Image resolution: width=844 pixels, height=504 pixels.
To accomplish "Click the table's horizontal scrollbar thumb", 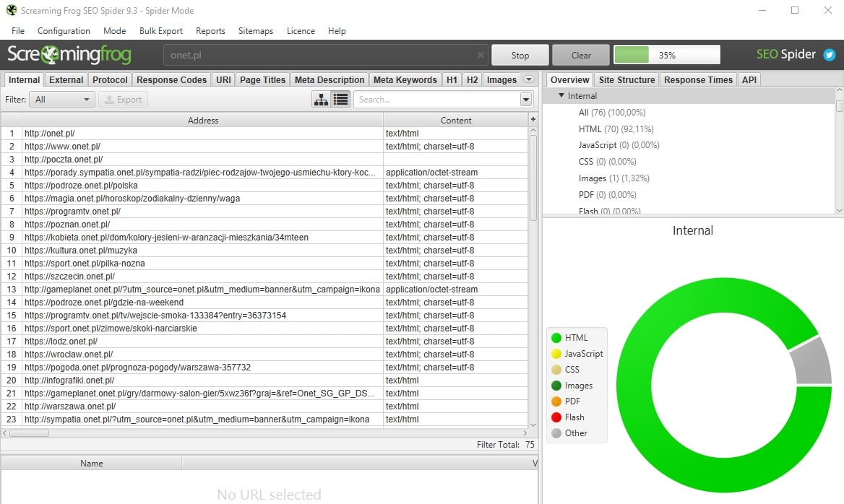I will coord(29,433).
